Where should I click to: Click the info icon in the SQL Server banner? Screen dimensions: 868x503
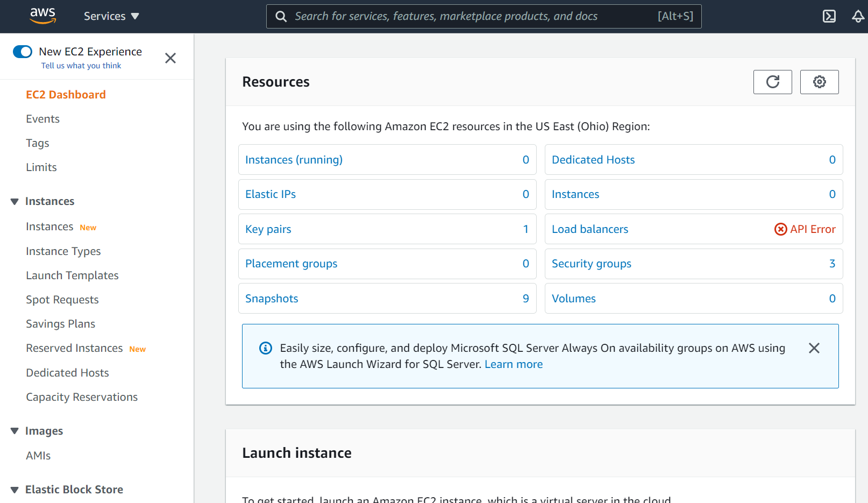coord(265,348)
